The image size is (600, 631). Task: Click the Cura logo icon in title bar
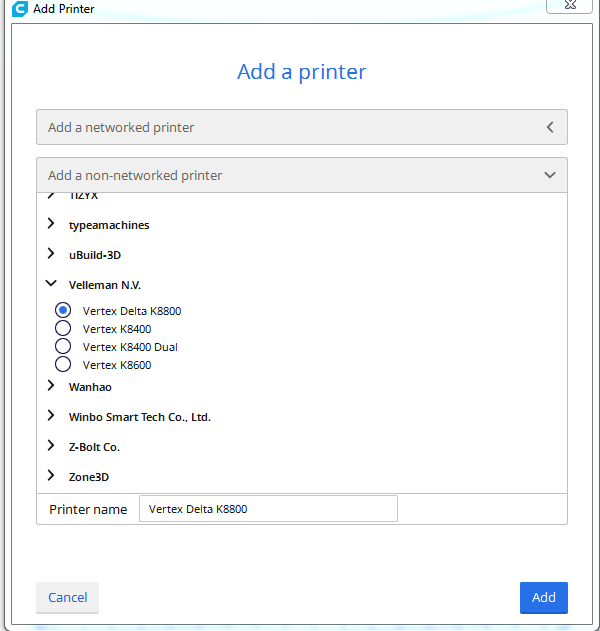click(20, 8)
